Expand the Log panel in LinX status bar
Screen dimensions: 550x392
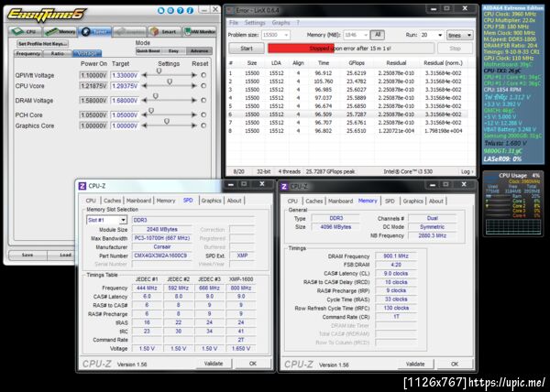[x=467, y=171]
